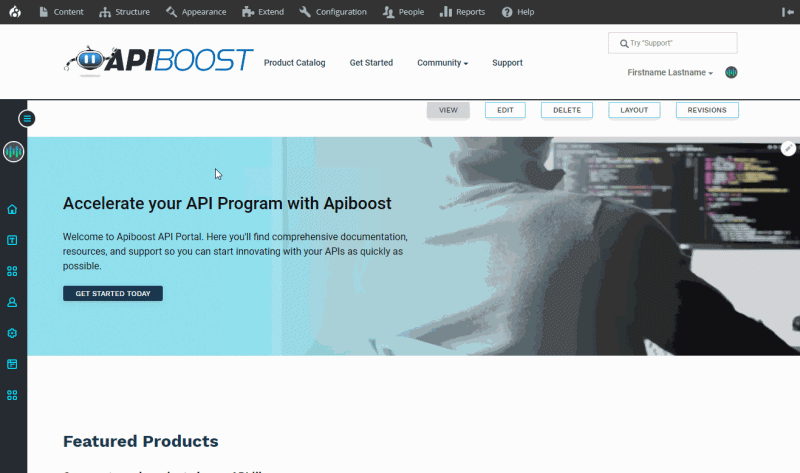The image size is (800, 473).
Task: Click the Drupal logo in admin toolbar
Action: click(15, 12)
